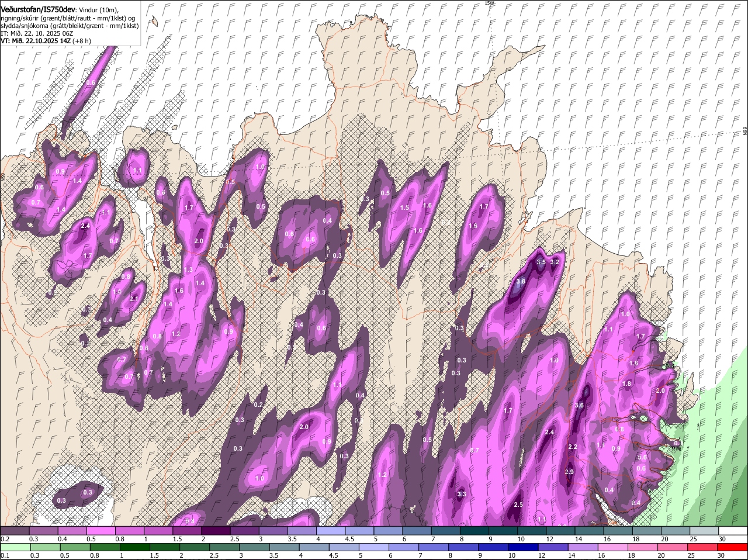Click the 3.2 value label on the map
This screenshot has height=560, width=748.
click(x=555, y=262)
